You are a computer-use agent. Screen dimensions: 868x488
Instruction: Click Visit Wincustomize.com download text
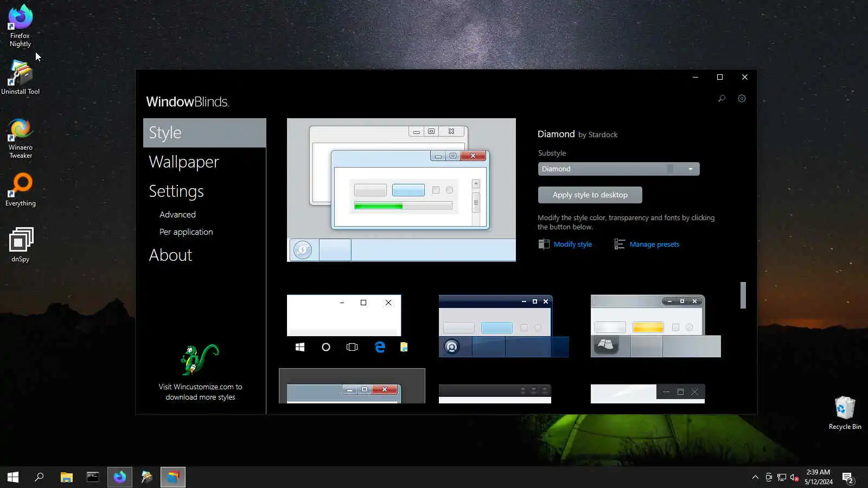[200, 392]
